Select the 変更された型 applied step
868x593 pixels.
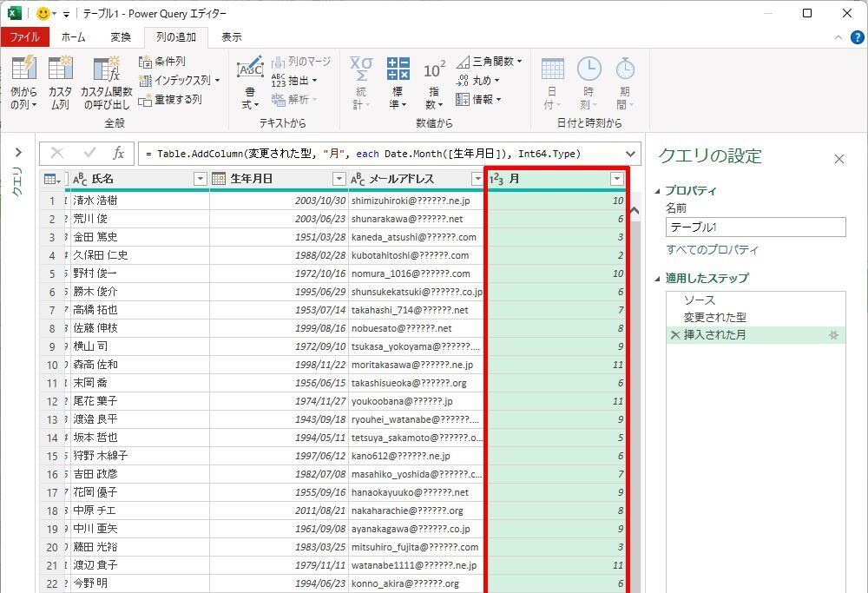[714, 318]
